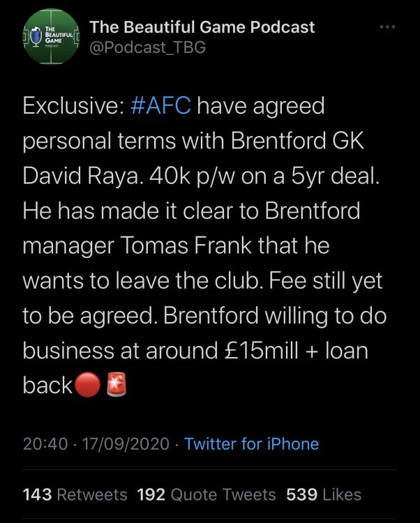Viewport: 420px width, 523px height.
Task: Open the three-dot more options menu
Action: click(x=386, y=27)
